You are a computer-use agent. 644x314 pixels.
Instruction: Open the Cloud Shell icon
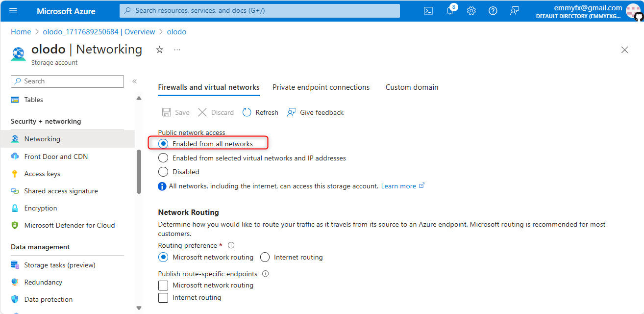pos(428,11)
